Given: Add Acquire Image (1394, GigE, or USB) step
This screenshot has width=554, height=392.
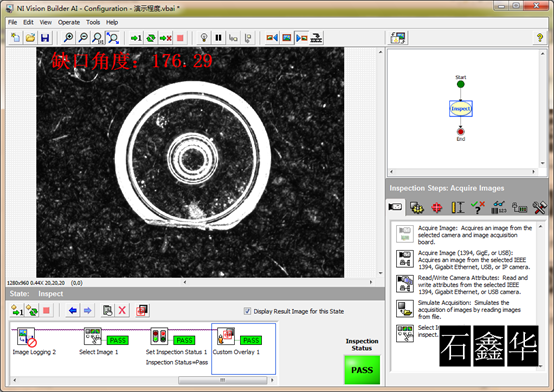Looking at the screenshot, I should click(464, 260).
